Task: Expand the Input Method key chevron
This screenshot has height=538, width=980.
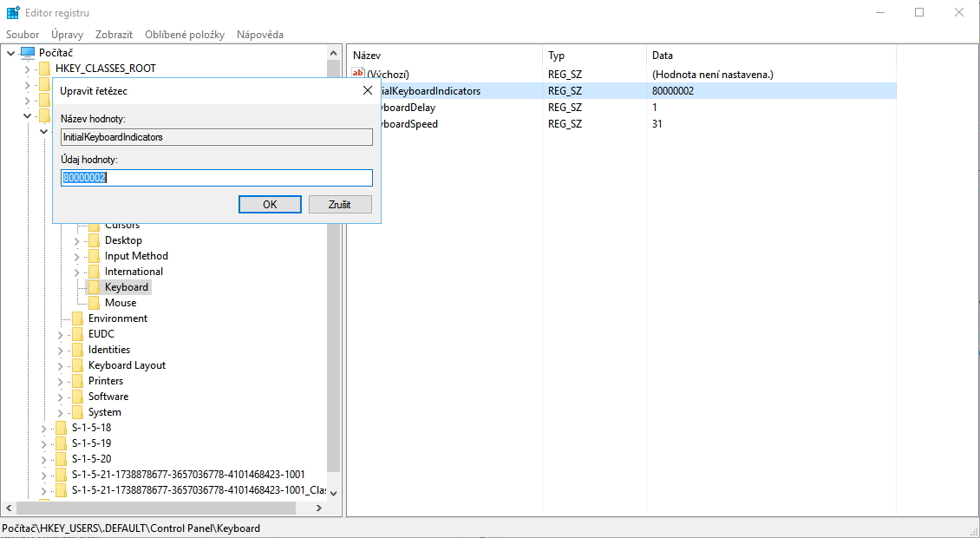Action: [77, 257]
